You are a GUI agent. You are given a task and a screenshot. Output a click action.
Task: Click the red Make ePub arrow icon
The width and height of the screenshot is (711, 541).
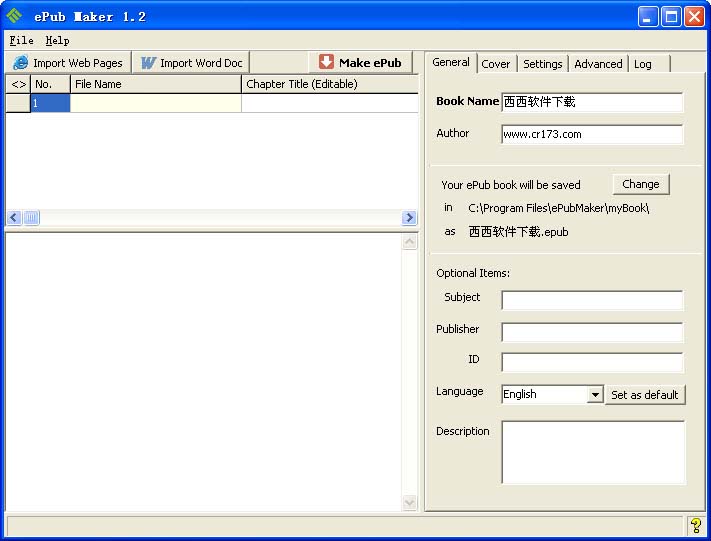coord(326,62)
